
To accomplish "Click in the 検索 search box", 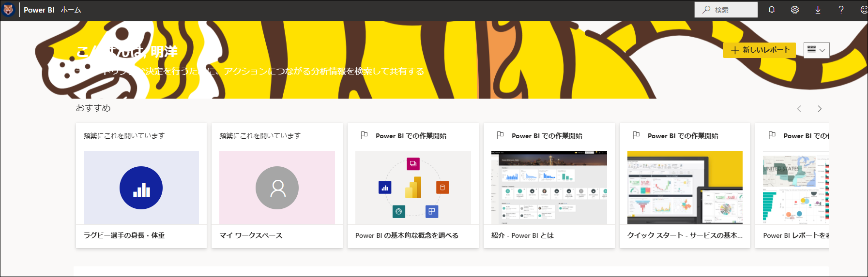I will 726,10.
